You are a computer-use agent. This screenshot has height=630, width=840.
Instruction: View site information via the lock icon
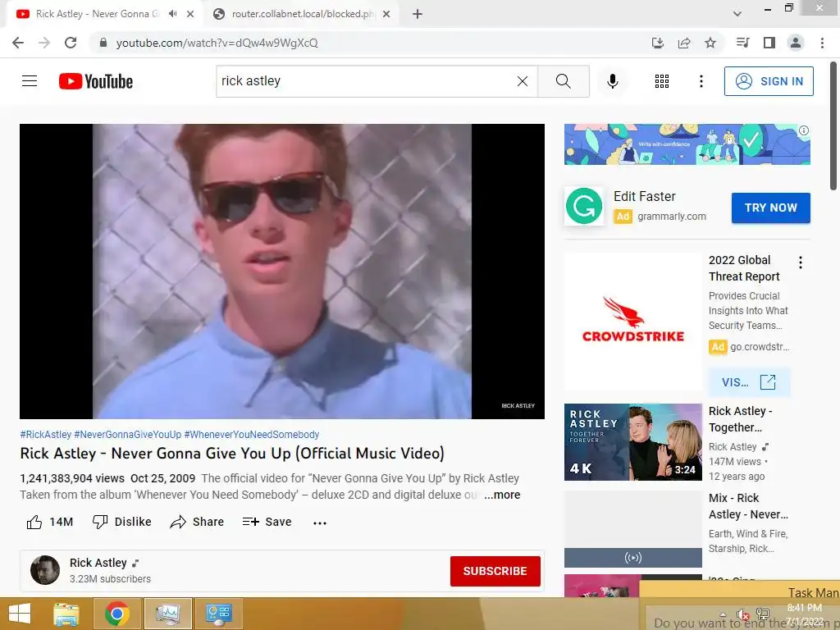tap(103, 43)
